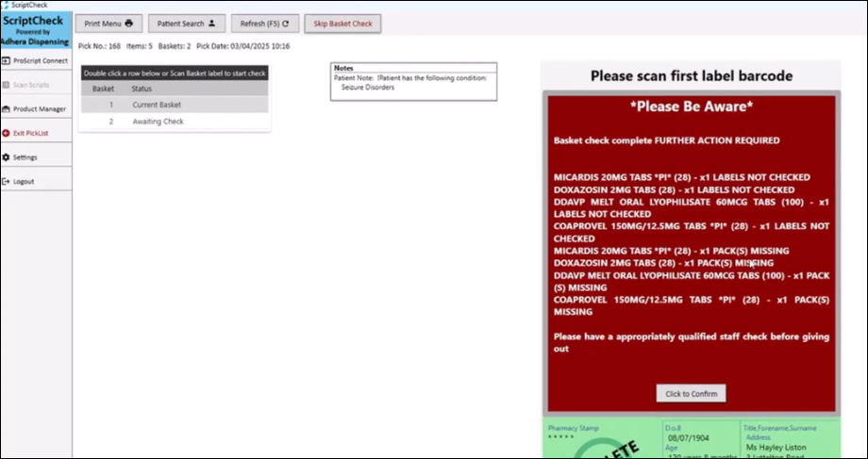Click 'Basket check complete FURTHER ACTION REQUIRED' line
This screenshot has height=459, width=868.
click(x=666, y=140)
